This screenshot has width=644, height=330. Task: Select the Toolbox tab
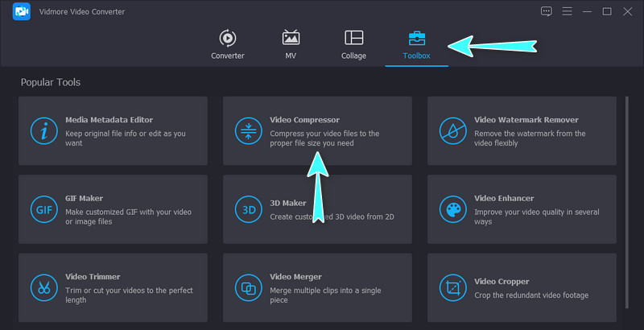(x=417, y=44)
